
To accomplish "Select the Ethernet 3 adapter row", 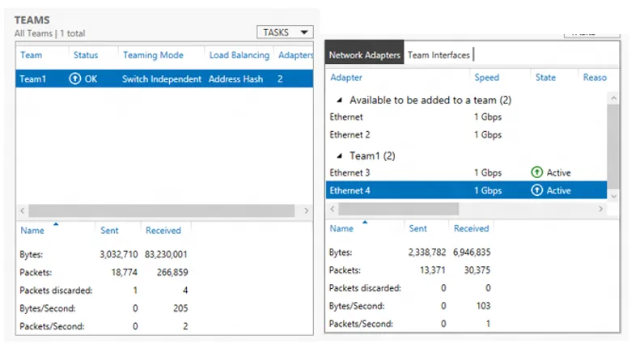I will tap(466, 172).
